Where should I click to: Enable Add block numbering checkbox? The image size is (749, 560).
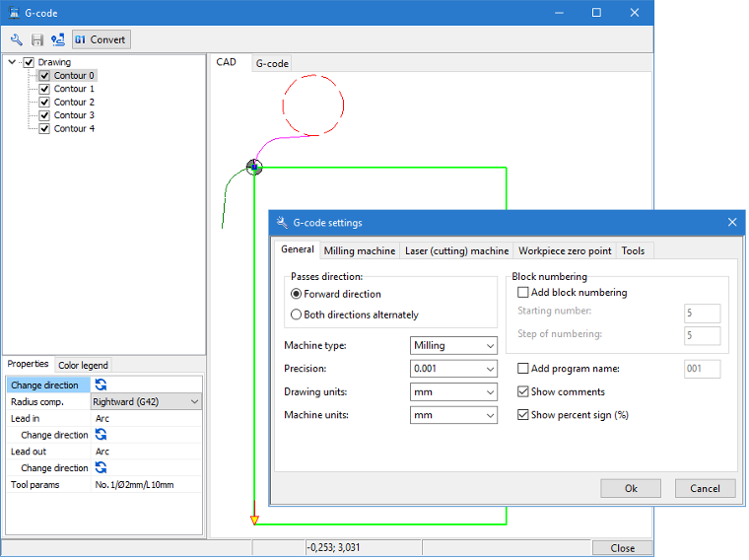point(523,292)
